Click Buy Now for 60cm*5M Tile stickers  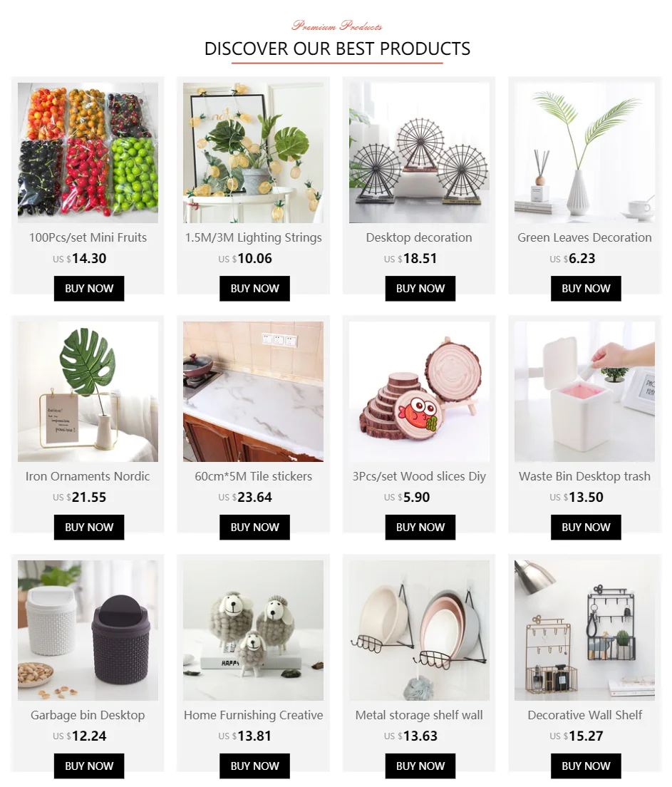[x=254, y=527]
